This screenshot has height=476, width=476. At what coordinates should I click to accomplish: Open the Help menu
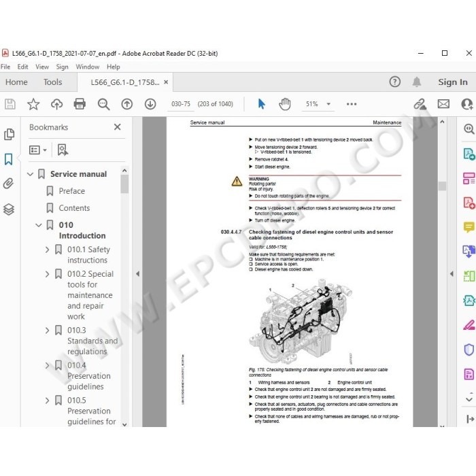coord(114,67)
